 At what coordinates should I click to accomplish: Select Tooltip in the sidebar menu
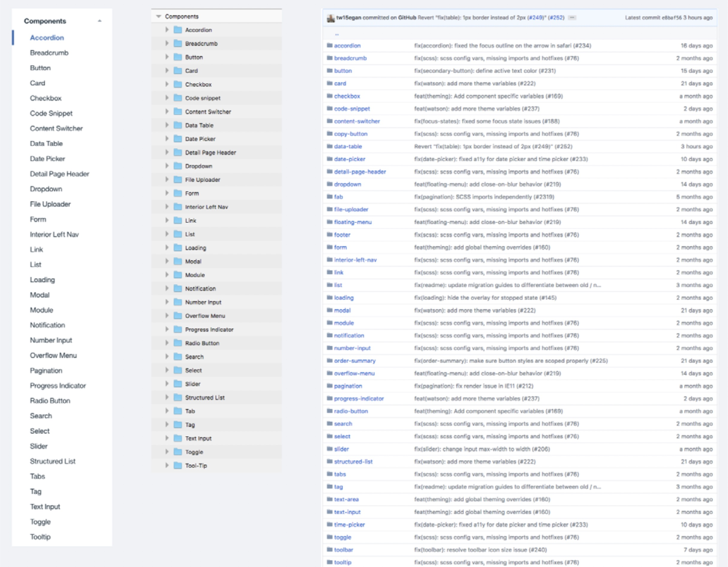[x=40, y=537]
